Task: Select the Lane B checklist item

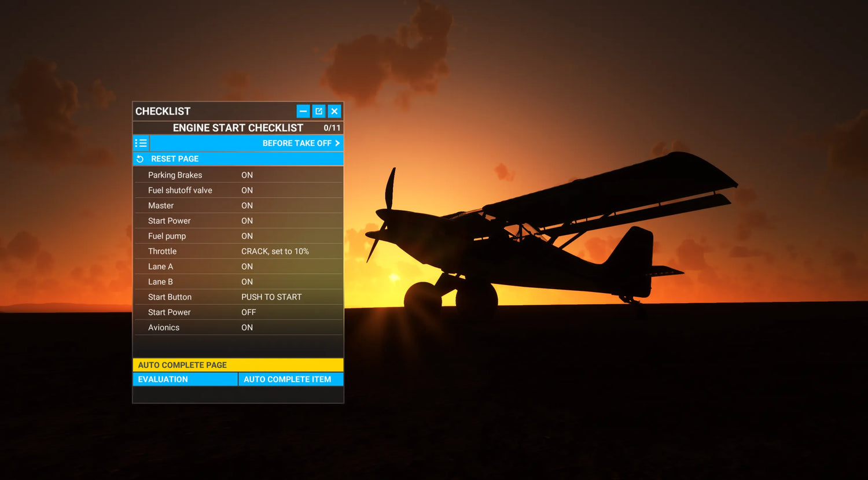Action: pos(238,282)
